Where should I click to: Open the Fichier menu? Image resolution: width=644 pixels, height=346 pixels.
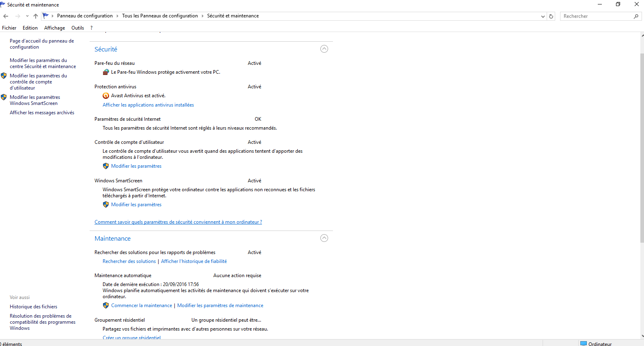9,28
